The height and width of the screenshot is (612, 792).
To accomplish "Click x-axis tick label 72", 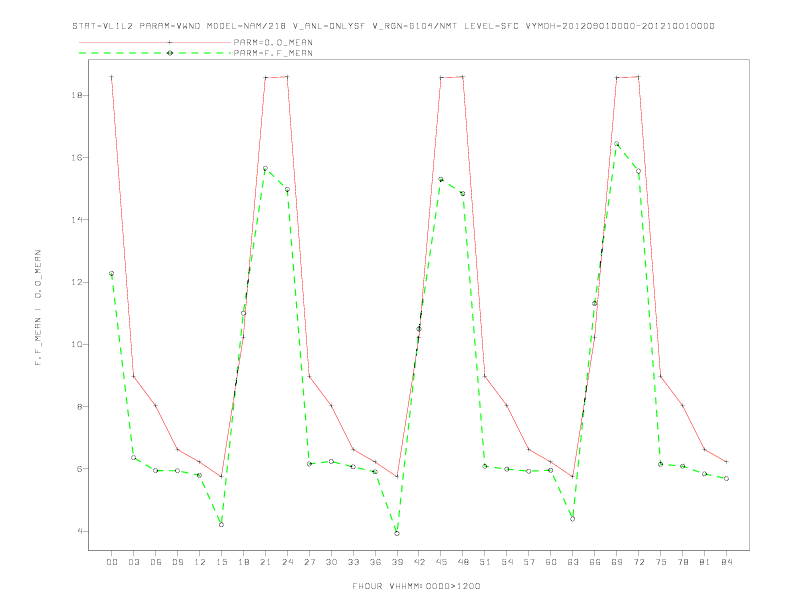I will [638, 562].
